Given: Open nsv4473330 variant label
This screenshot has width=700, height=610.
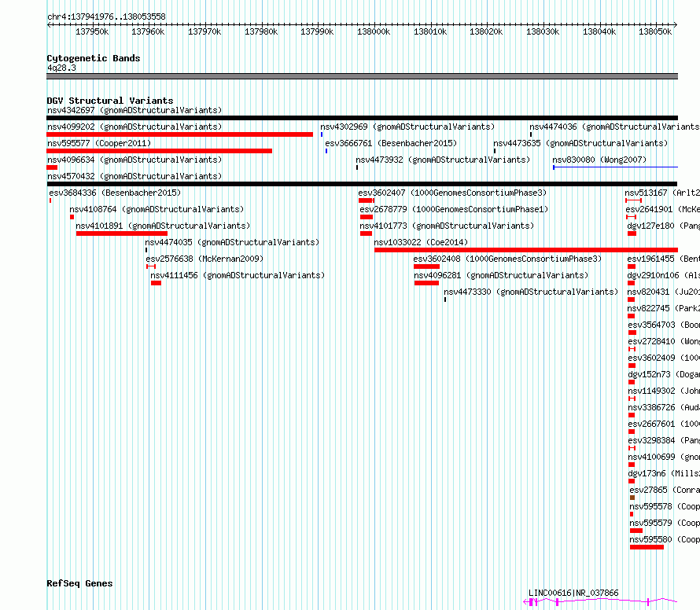Looking at the screenshot, I should click(531, 292).
